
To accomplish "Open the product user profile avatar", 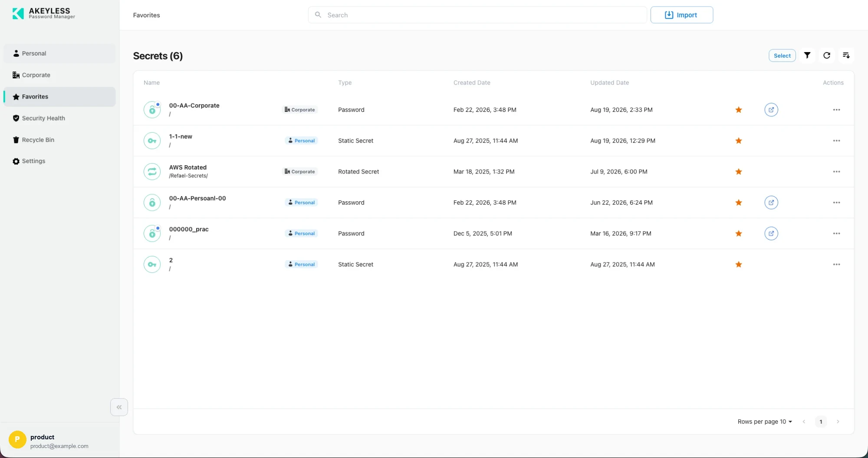I will click(17, 440).
